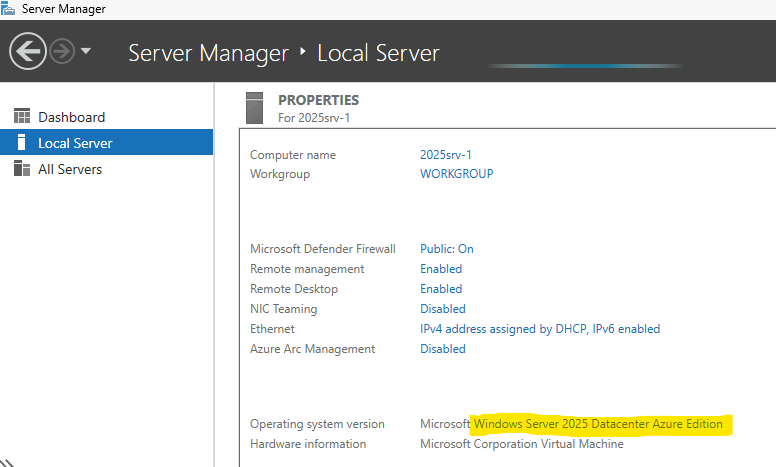Click the All Servers icon

pyautogui.click(x=22, y=168)
